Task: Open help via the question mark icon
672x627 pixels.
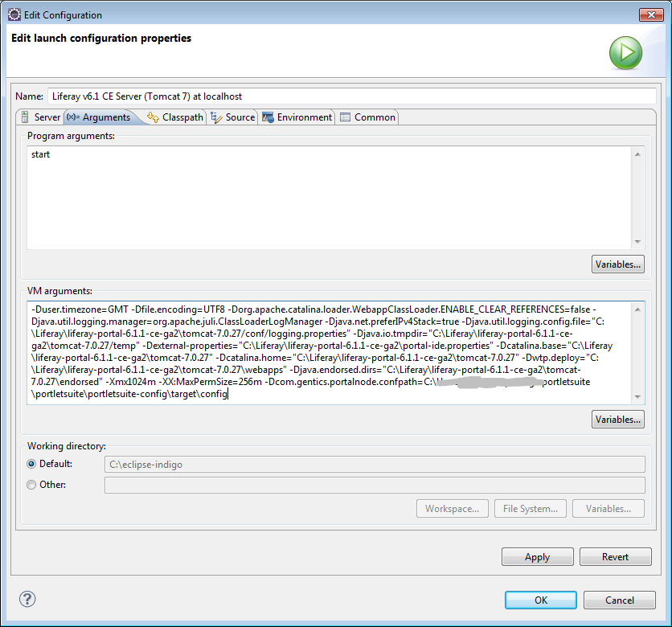Action: [27, 599]
